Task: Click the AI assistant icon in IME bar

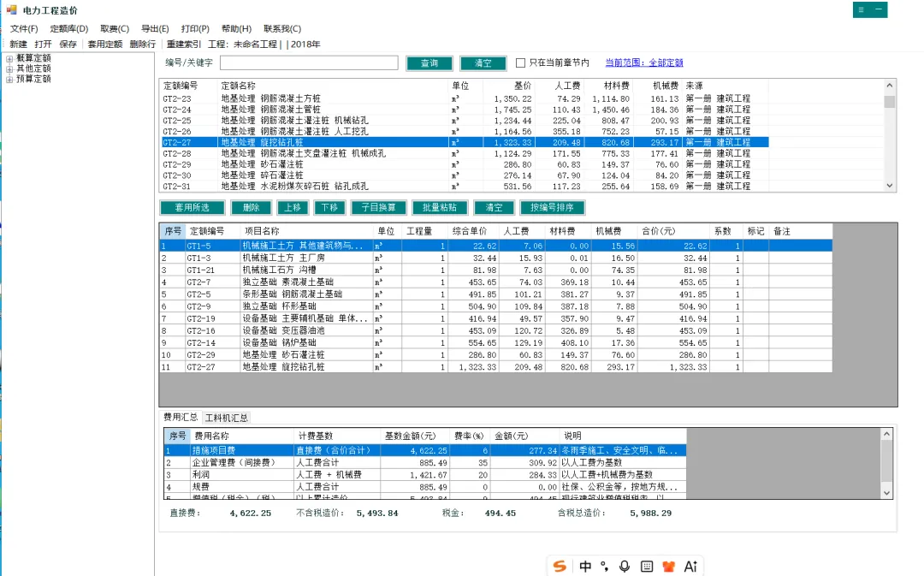Action: [x=690, y=567]
